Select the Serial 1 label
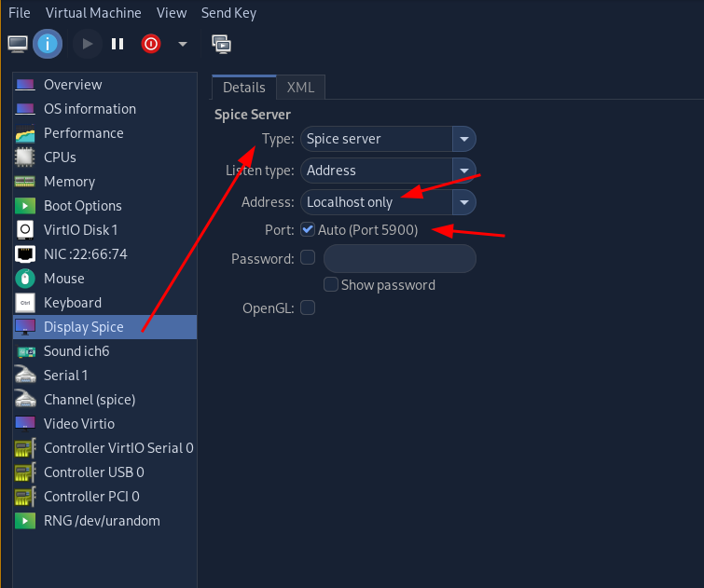Screen dimensions: 704x588 (65, 376)
